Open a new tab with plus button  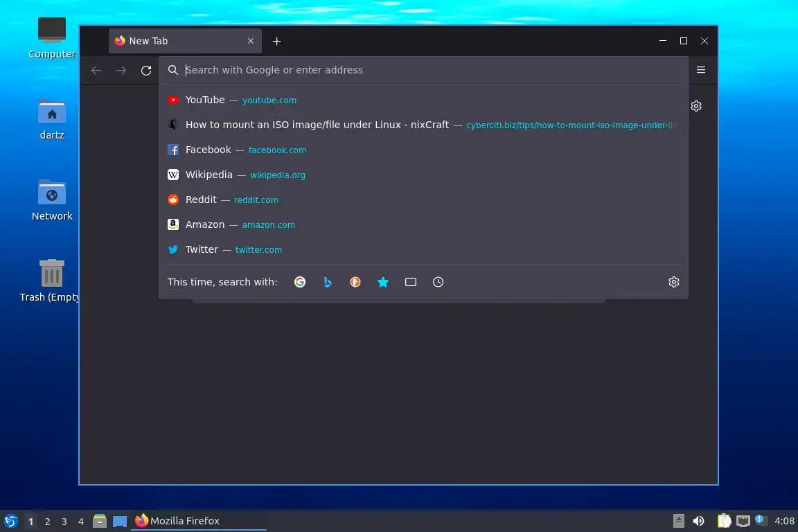[277, 42]
